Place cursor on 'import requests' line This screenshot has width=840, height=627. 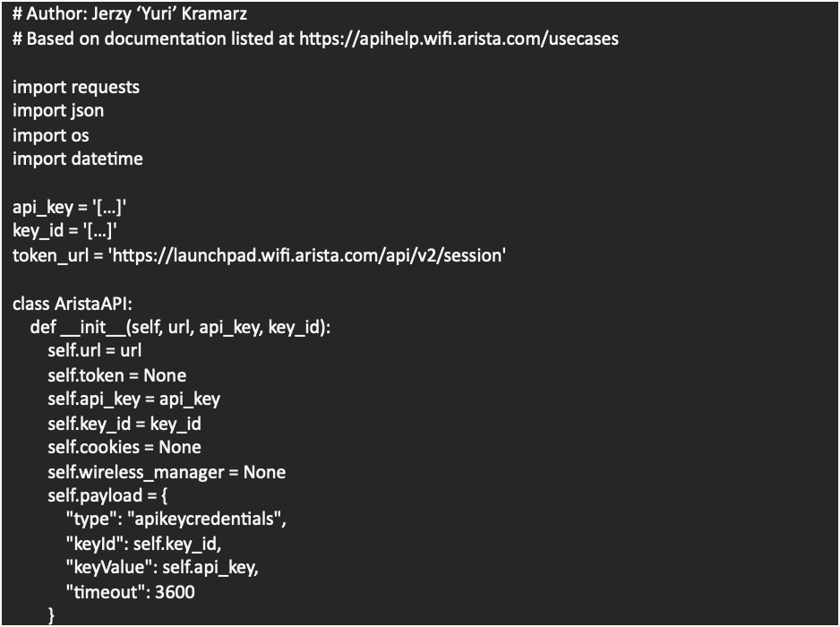coord(76,87)
